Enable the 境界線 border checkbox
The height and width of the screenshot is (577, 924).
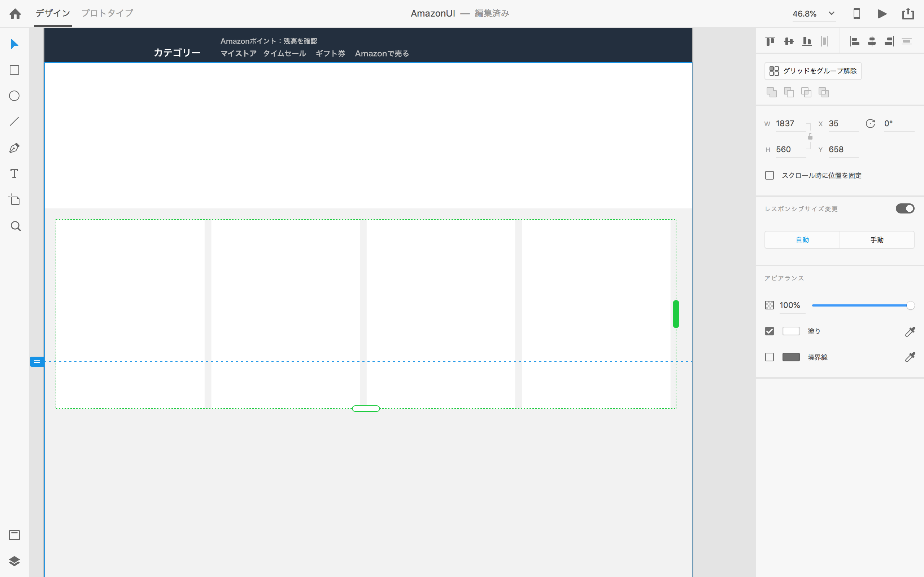[x=770, y=357]
